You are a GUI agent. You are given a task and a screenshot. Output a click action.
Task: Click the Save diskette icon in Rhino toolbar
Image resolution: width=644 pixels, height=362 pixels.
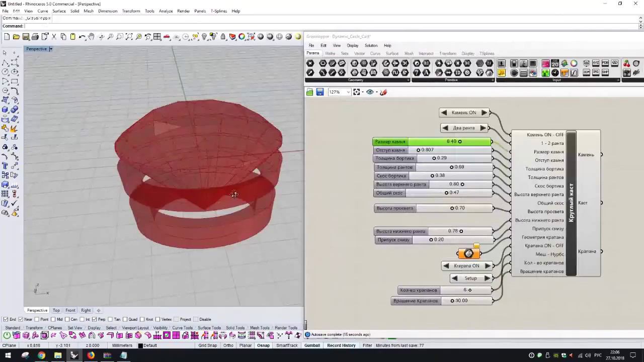tap(26, 37)
